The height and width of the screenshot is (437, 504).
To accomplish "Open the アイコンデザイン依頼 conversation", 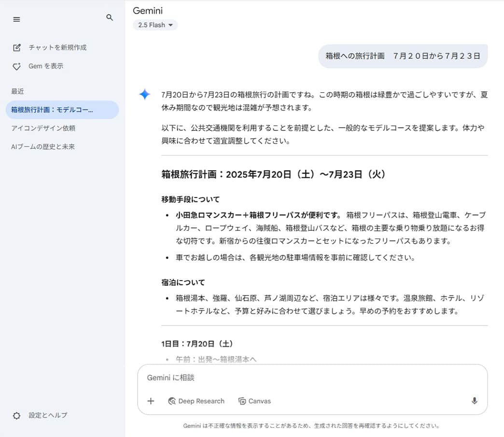I will coord(42,128).
